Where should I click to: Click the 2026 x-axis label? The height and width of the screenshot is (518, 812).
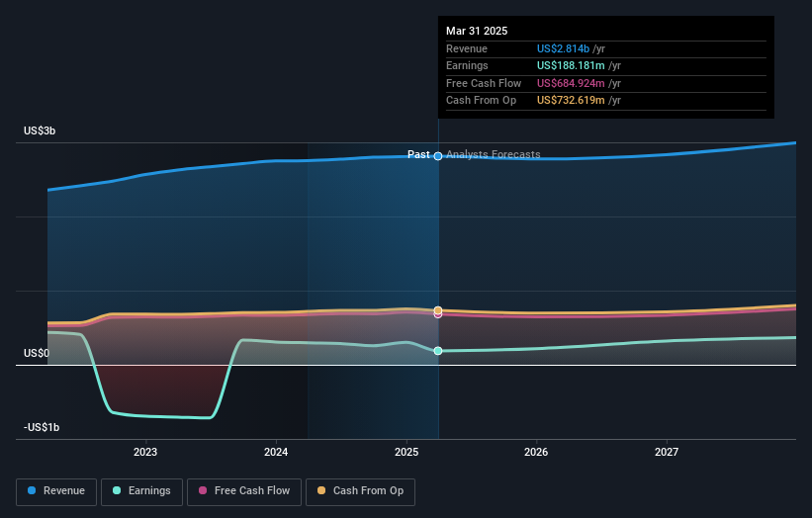point(536,452)
